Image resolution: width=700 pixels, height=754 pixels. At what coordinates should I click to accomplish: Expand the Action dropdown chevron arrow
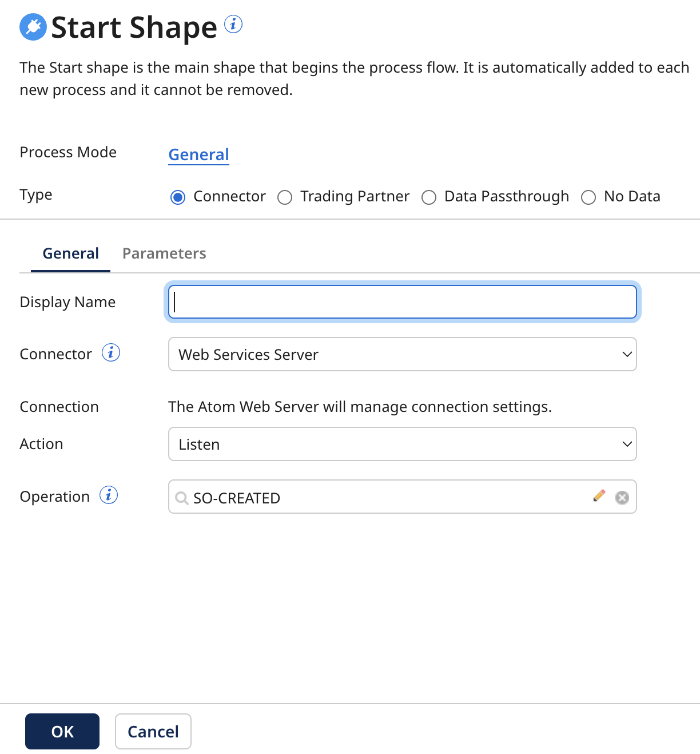tap(626, 444)
